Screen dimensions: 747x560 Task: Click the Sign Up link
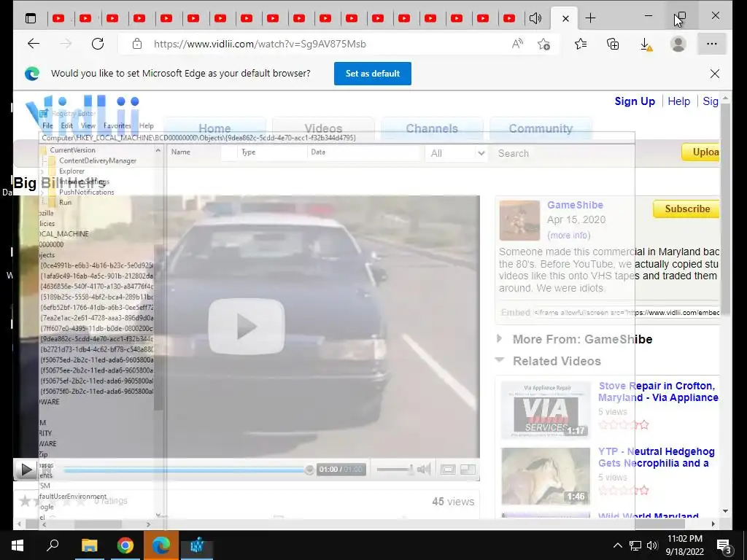pyautogui.click(x=635, y=101)
